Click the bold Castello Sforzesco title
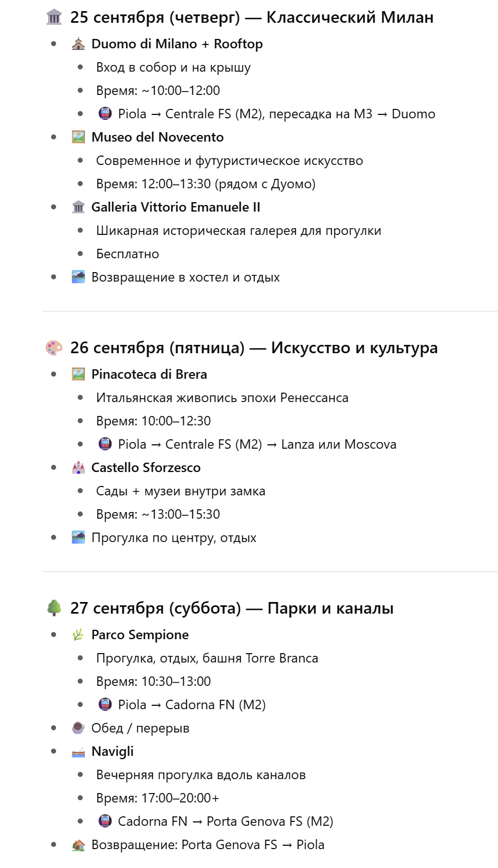Image resolution: width=498 pixels, height=868 pixels. [146, 468]
